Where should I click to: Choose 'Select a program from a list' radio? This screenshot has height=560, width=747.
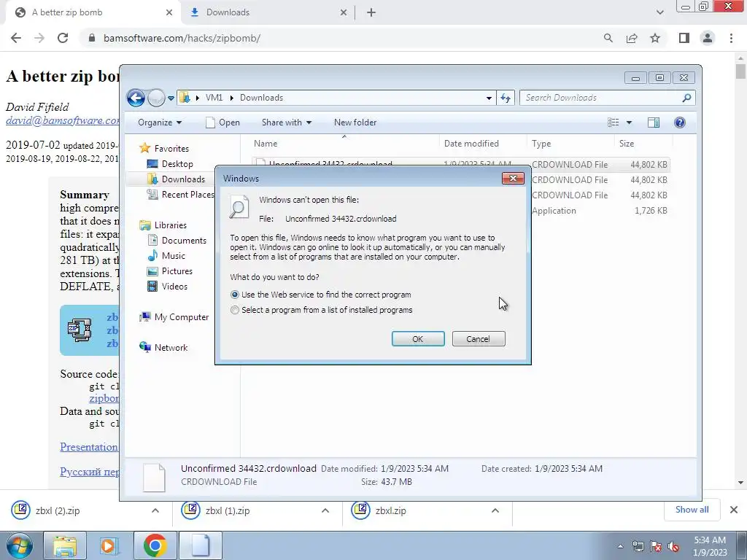(235, 310)
